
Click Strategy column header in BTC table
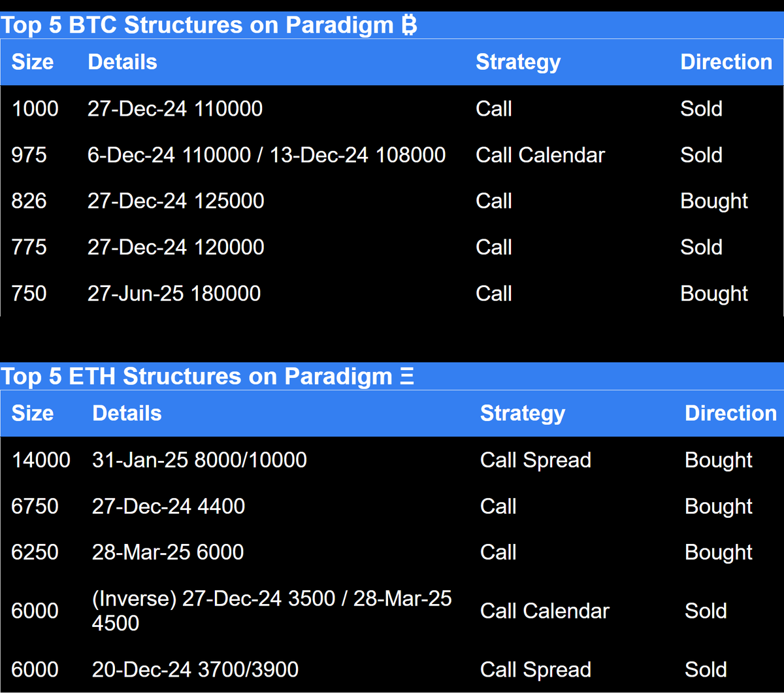coord(518,62)
